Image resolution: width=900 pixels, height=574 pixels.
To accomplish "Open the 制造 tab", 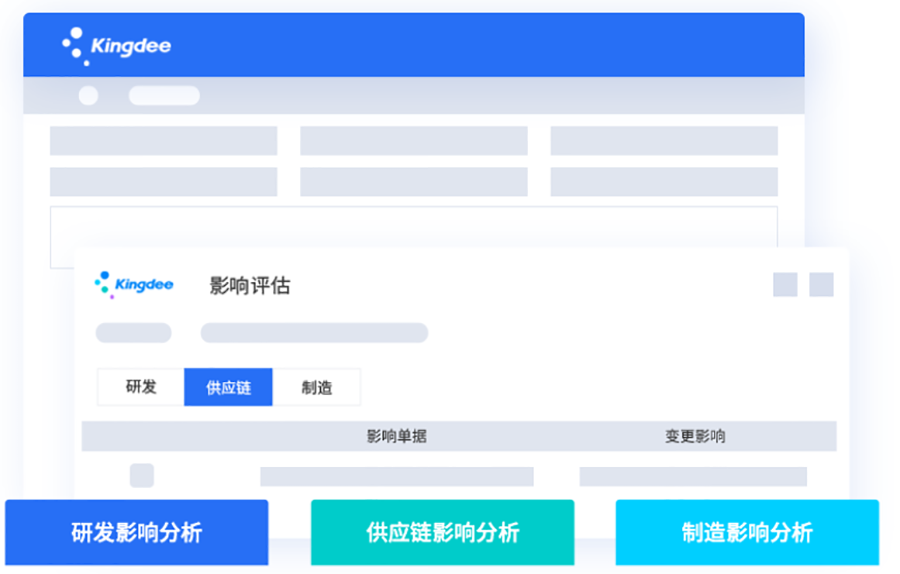I will click(x=317, y=387).
